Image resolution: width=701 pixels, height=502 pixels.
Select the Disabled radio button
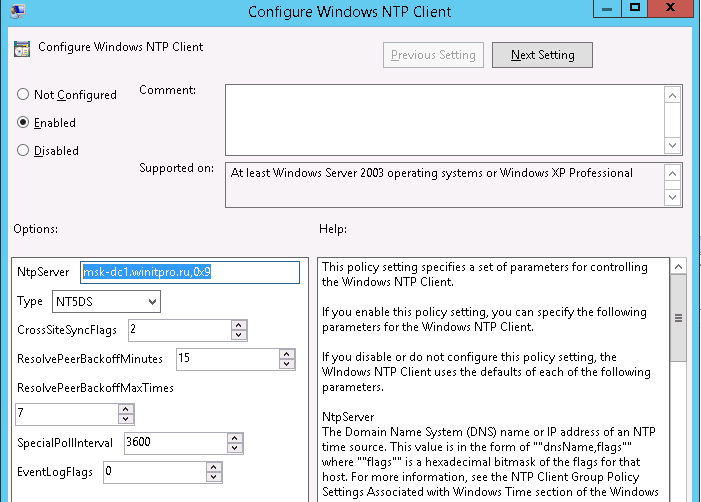pyautogui.click(x=23, y=150)
